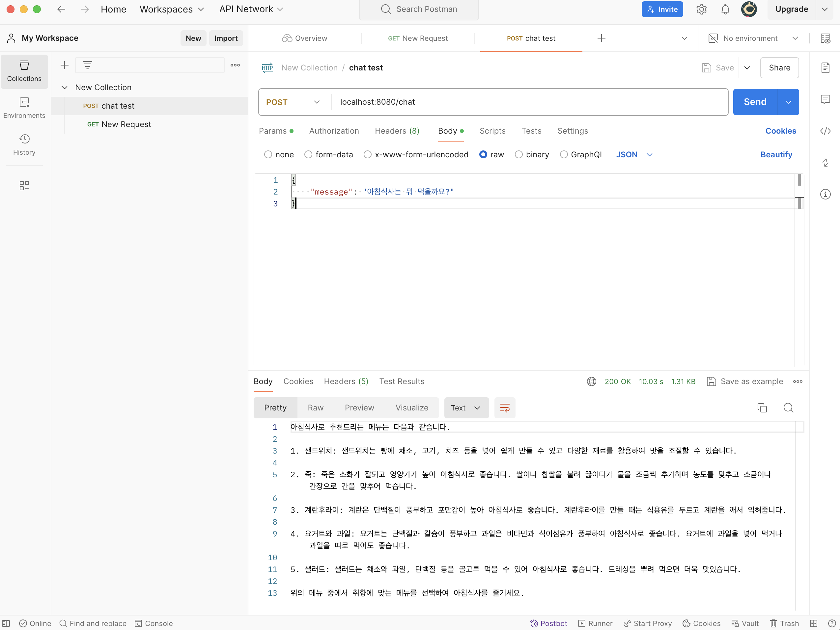Open the Raw response view tab
The height and width of the screenshot is (630, 840).
click(x=315, y=407)
